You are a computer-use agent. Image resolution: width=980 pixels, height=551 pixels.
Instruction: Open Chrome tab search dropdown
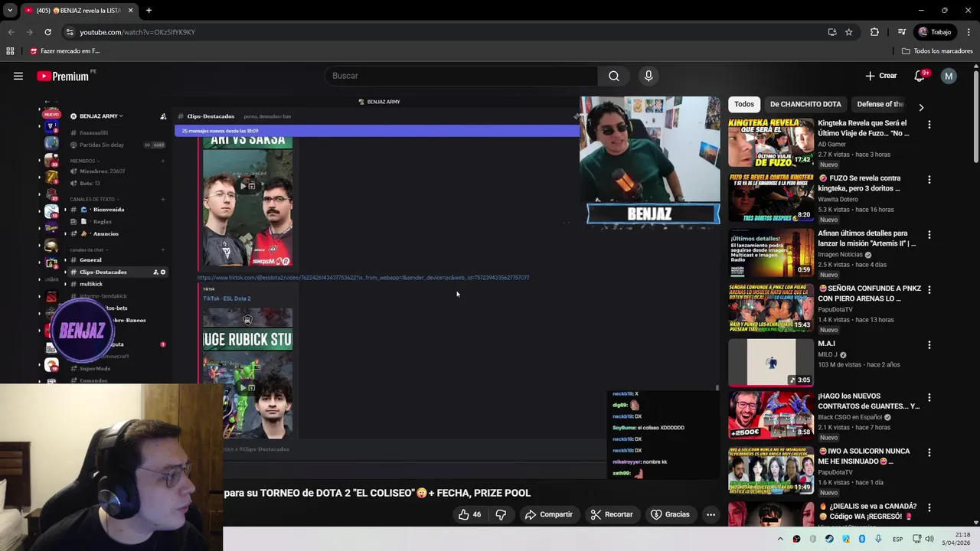click(x=10, y=11)
